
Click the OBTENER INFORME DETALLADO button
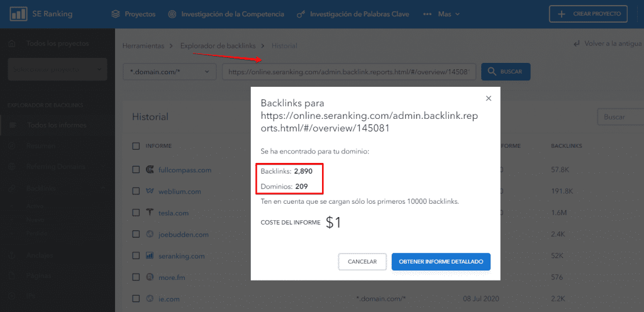pos(441,262)
